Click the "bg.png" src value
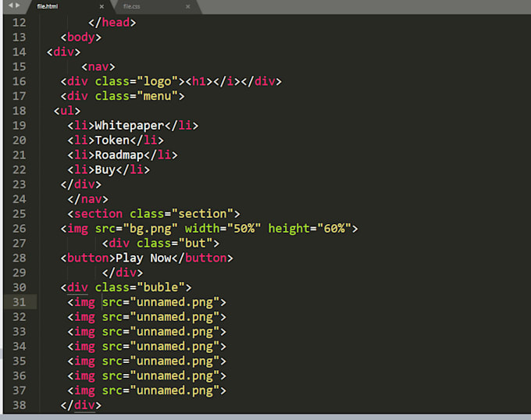531x420 pixels. click(151, 229)
